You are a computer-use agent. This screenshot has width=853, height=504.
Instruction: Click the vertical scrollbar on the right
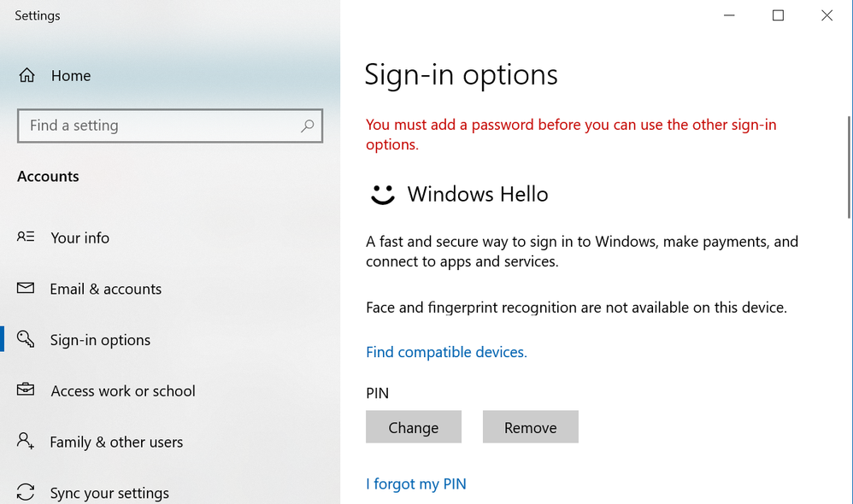point(849,167)
